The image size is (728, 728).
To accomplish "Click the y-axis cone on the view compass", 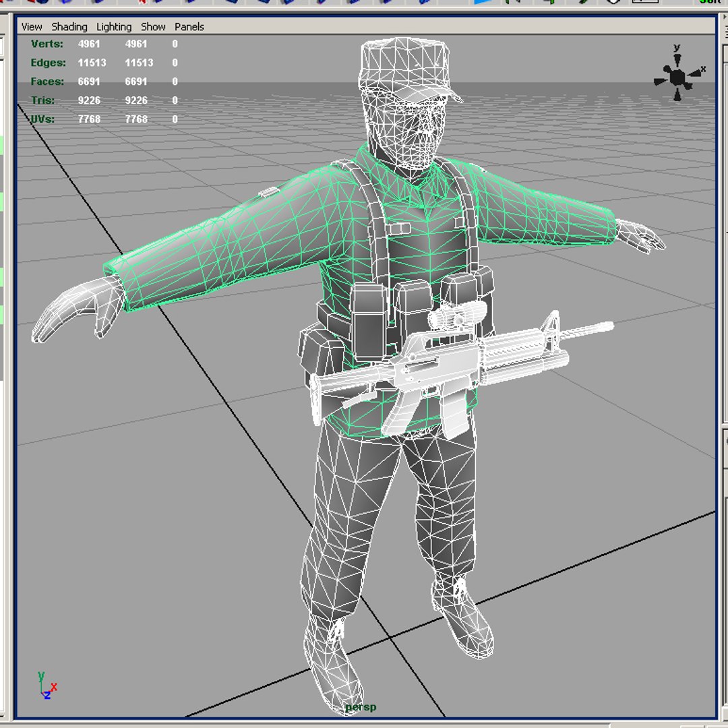I will point(677,59).
